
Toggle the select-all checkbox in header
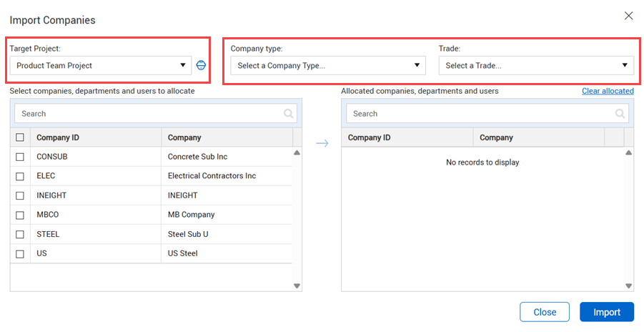20,137
